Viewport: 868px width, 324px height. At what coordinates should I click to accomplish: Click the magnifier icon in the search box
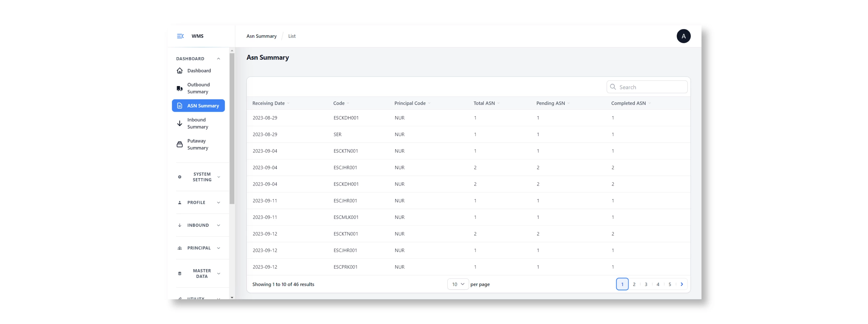coord(613,87)
